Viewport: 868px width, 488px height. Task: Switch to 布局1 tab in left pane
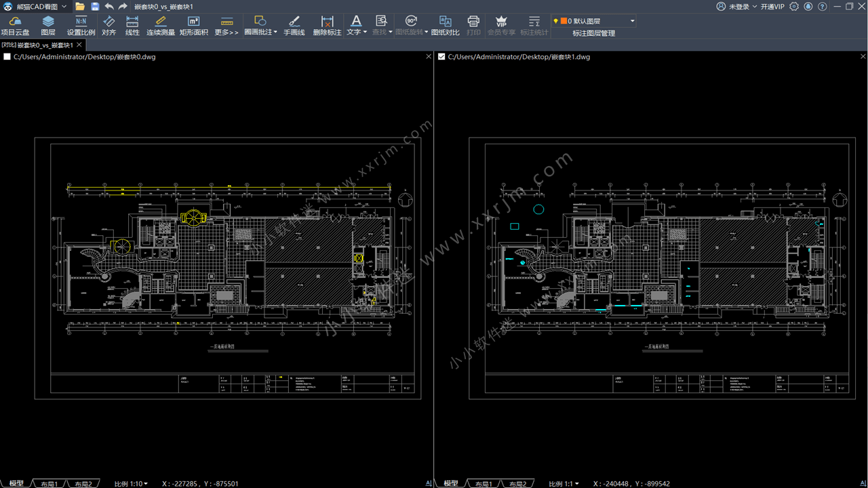click(49, 484)
